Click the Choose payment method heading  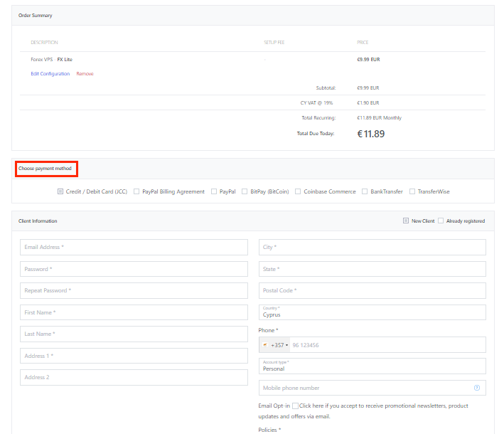pyautogui.click(x=45, y=168)
